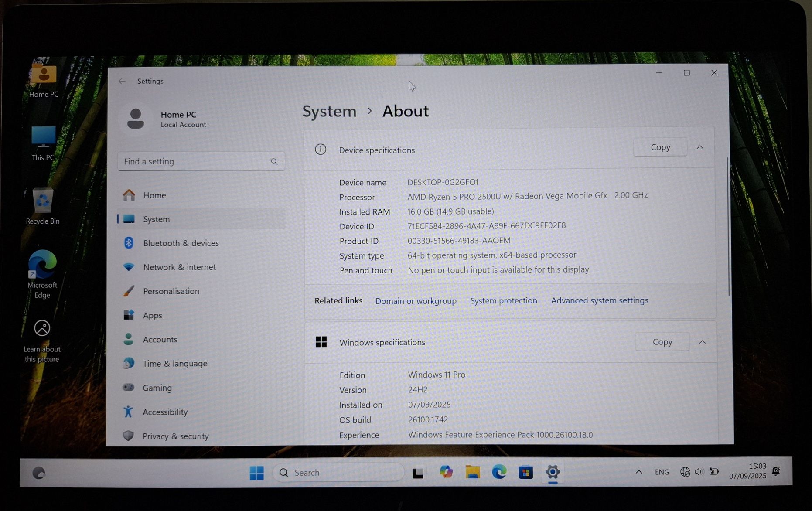The image size is (812, 511).
Task: Open Personalisation settings
Action: coord(201,291)
